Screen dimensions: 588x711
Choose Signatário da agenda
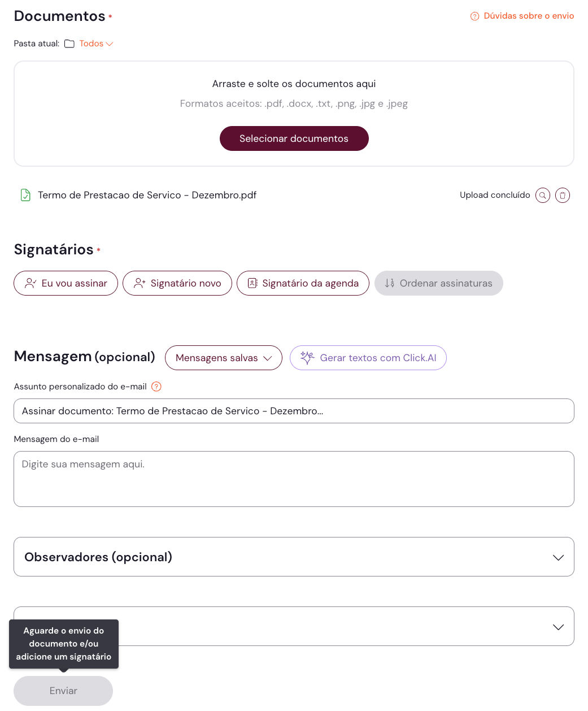[x=303, y=283]
